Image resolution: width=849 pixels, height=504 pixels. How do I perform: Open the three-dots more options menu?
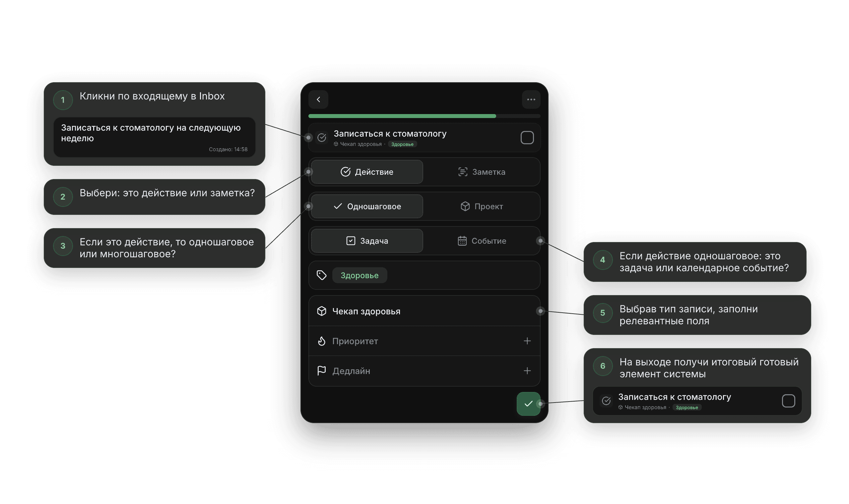531,99
